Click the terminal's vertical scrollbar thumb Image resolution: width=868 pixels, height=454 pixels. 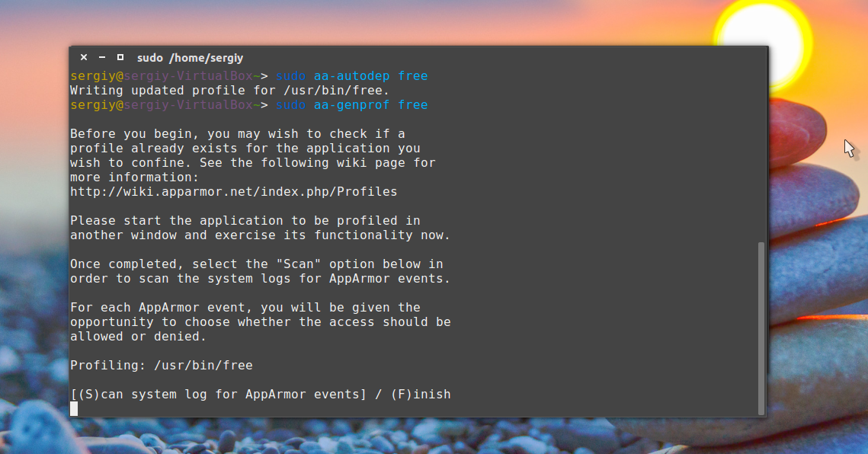pos(761,328)
